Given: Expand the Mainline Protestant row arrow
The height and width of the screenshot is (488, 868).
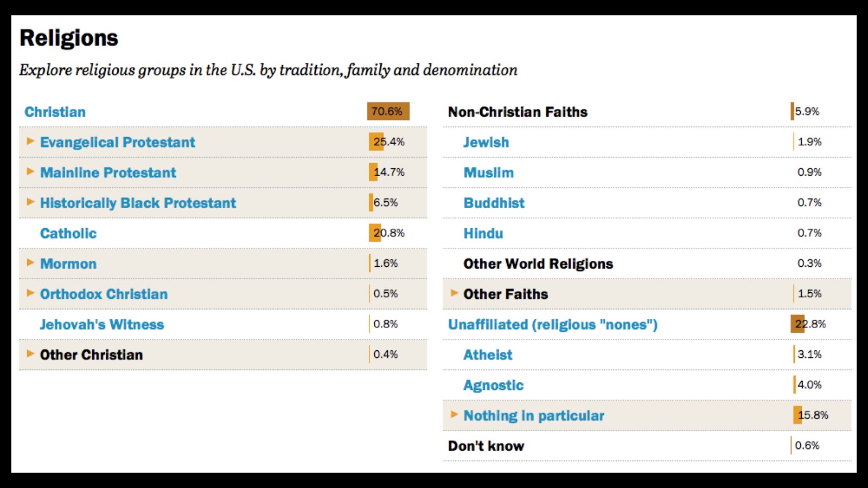Looking at the screenshot, I should (x=30, y=172).
